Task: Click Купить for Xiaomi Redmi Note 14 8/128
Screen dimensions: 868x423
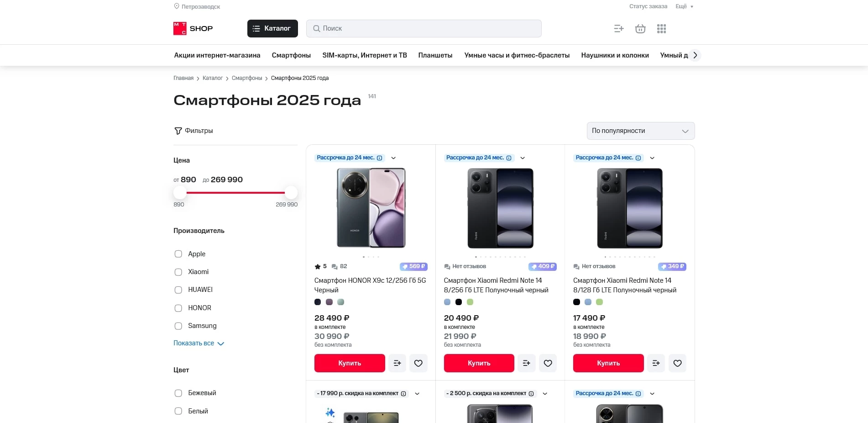Action: coord(608,363)
